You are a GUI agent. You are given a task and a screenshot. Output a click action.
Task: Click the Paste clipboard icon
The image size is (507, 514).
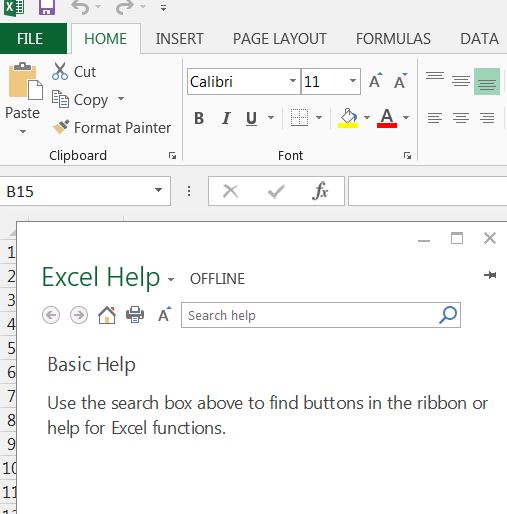click(25, 81)
